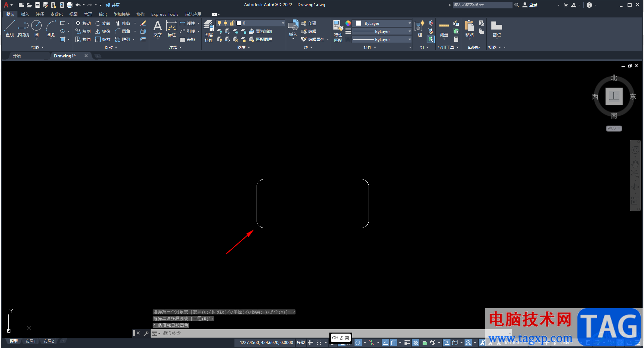Switch to the 布局2 layout tab

point(49,341)
